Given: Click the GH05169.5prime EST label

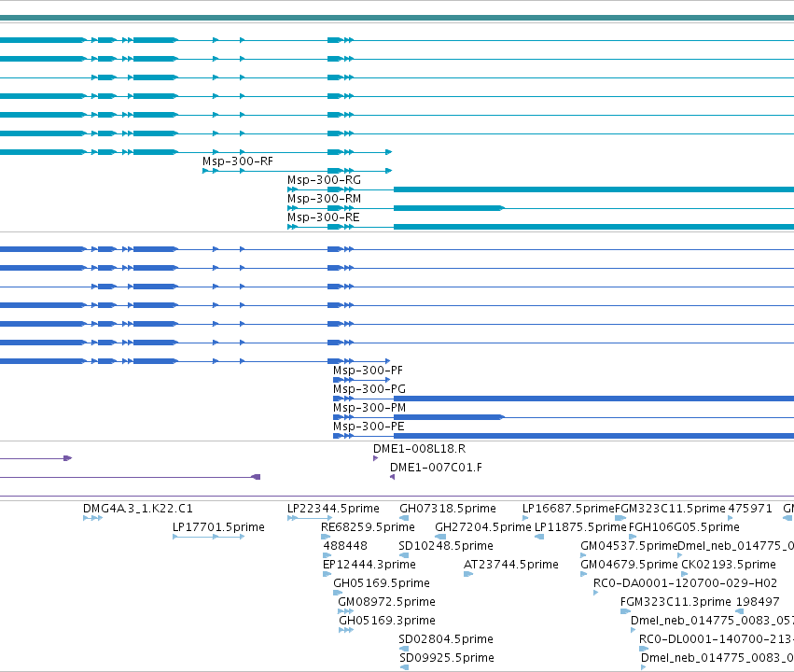Looking at the screenshot, I should click(382, 584).
